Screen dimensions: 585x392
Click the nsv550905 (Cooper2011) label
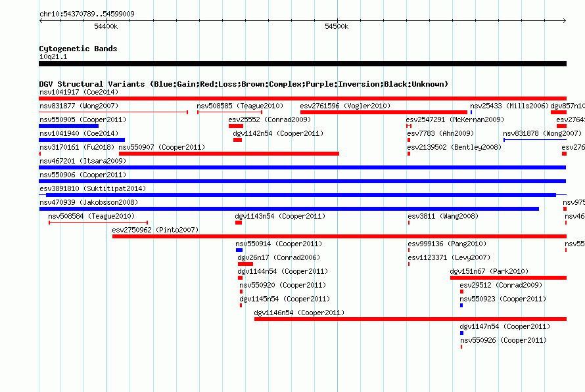(83, 120)
